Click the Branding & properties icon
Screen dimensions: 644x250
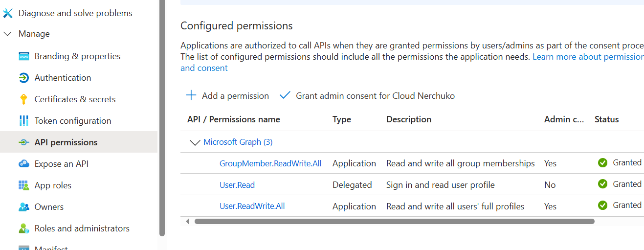coord(23,56)
